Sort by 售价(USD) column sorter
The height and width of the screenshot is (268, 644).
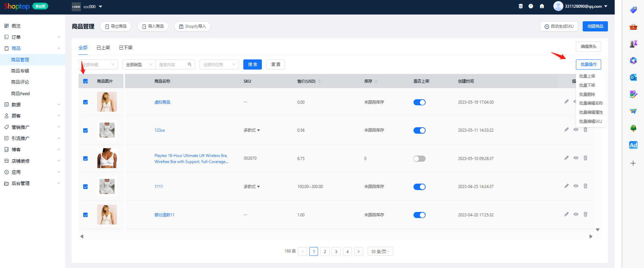coord(319,81)
